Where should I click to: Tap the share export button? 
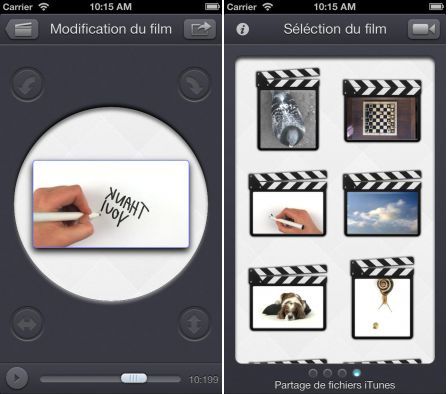(200, 29)
